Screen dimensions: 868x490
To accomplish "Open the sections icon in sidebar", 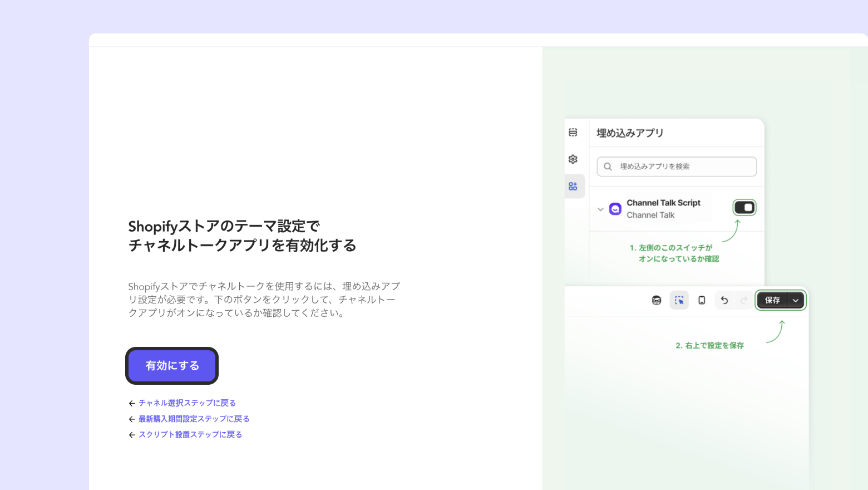I will click(573, 133).
